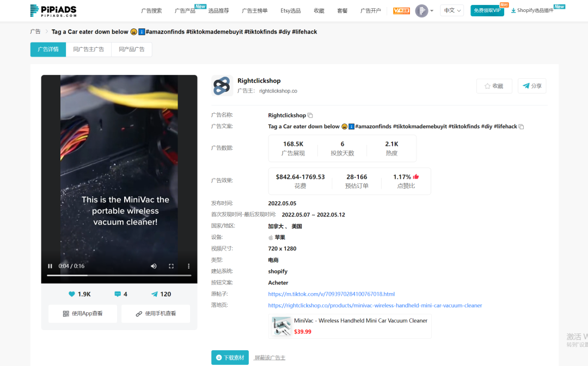Click the $39.99 product price

tap(303, 332)
